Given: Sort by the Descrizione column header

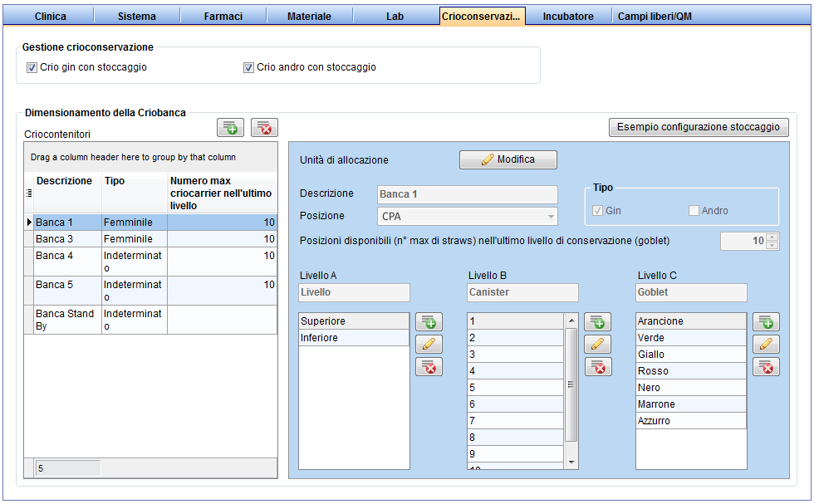Looking at the screenshot, I should [x=67, y=193].
